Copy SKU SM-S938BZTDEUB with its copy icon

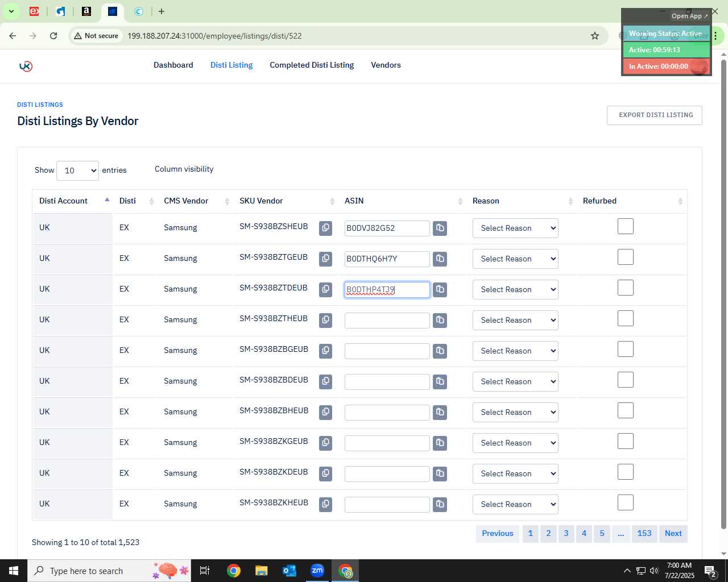tap(325, 289)
